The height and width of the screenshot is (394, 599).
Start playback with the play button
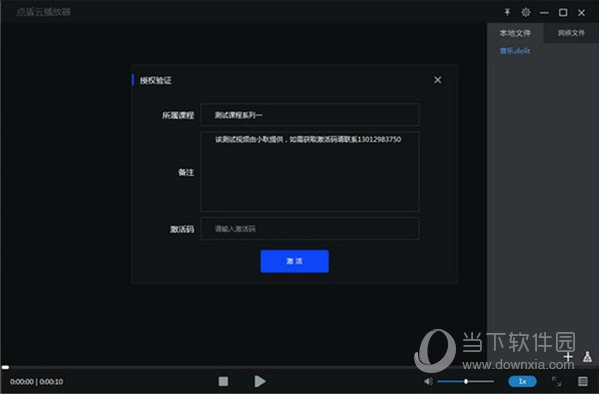[260, 381]
